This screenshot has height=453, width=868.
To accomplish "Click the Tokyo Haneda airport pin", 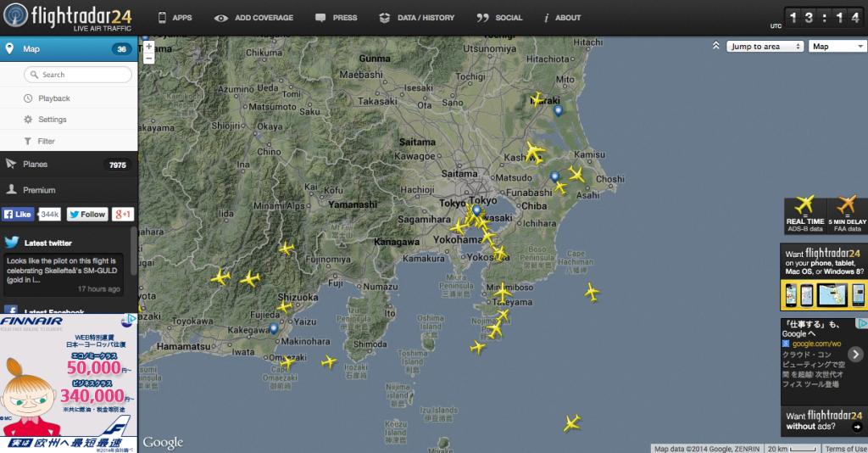I will (476, 210).
